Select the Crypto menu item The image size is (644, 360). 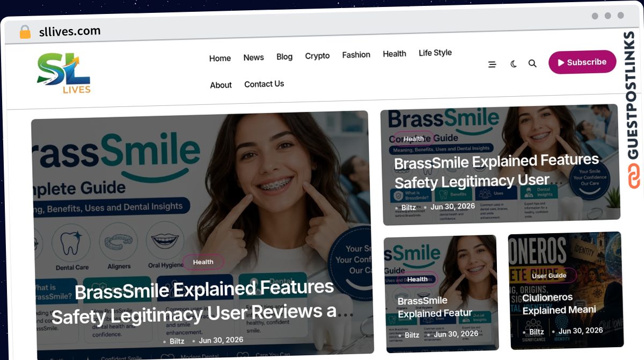pyautogui.click(x=317, y=55)
